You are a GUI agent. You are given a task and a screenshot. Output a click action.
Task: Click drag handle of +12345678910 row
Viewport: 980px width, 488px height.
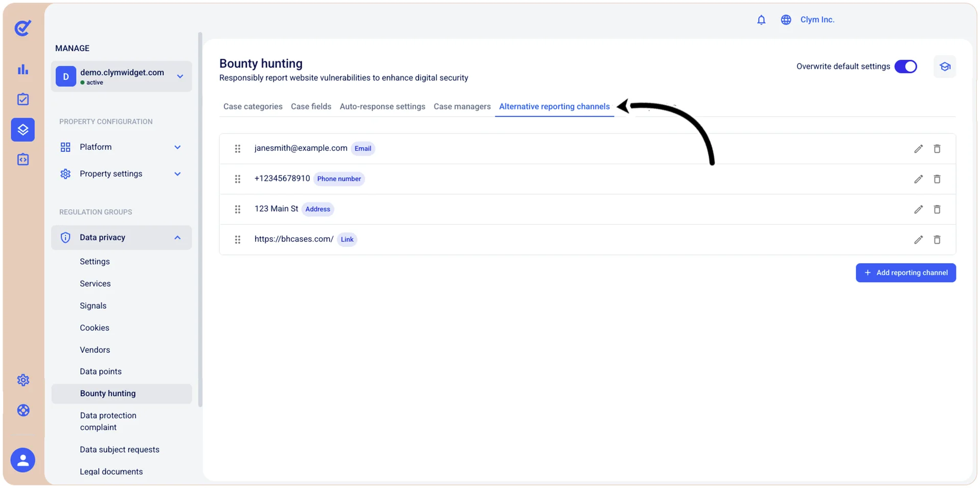click(x=238, y=179)
